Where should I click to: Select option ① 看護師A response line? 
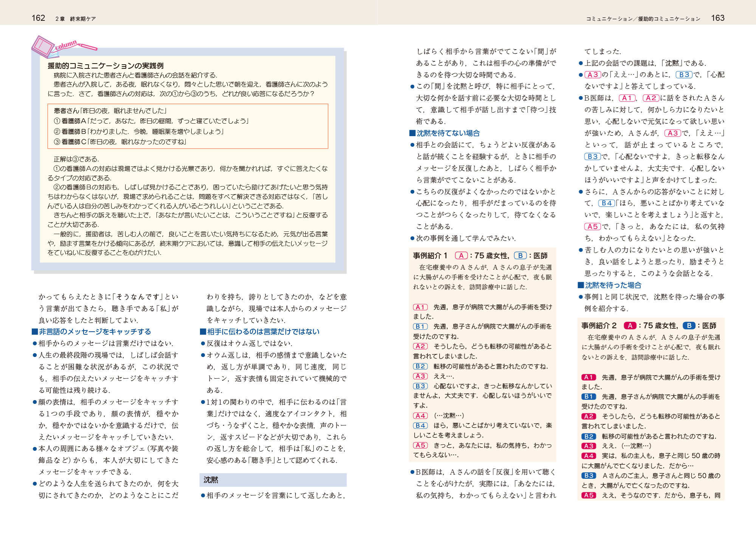pos(151,121)
